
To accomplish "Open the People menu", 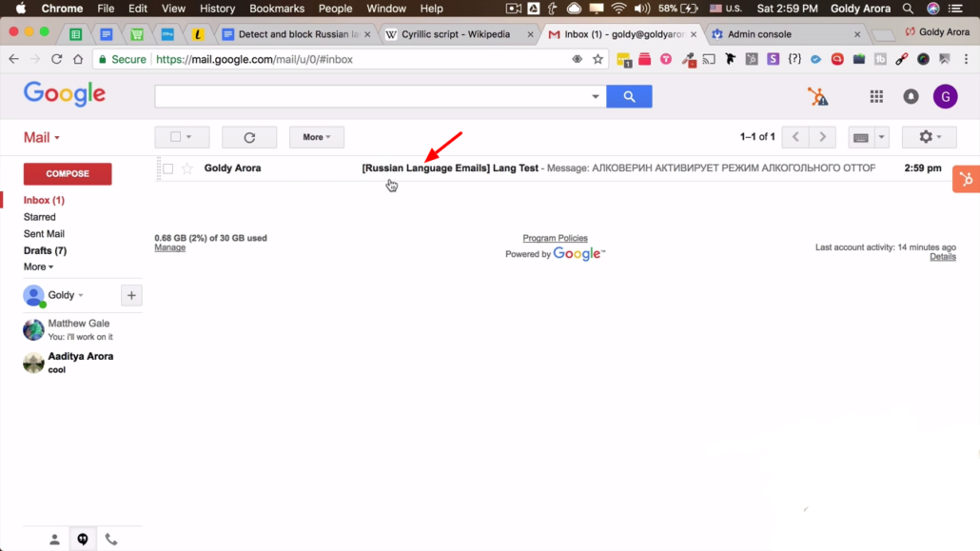I will [335, 9].
